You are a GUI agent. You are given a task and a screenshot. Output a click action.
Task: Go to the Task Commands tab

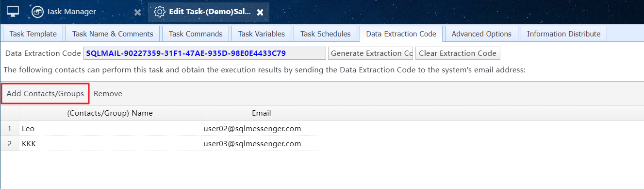(x=196, y=34)
